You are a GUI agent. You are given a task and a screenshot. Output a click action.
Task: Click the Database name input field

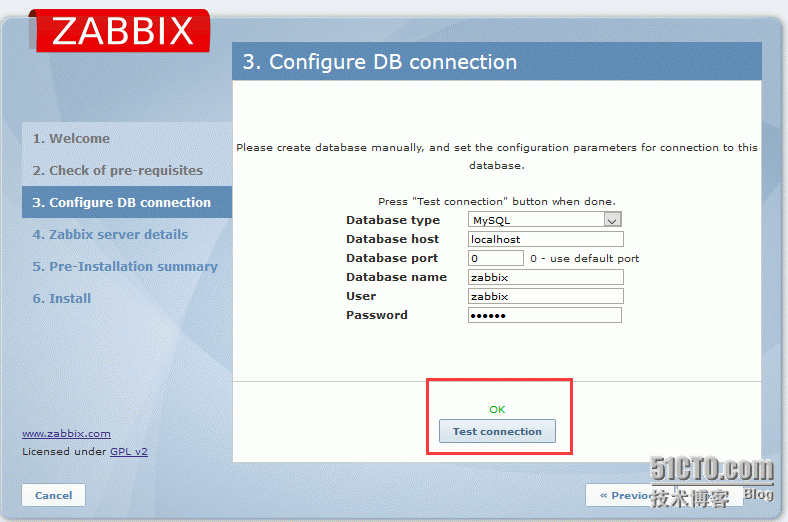(x=545, y=277)
